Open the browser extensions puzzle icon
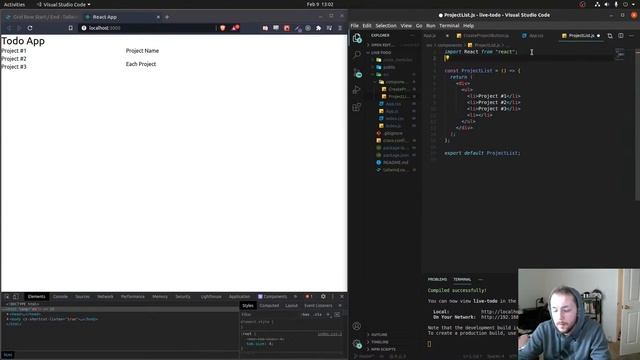Screen dimensions: 640x360 pyautogui.click(x=318, y=28)
